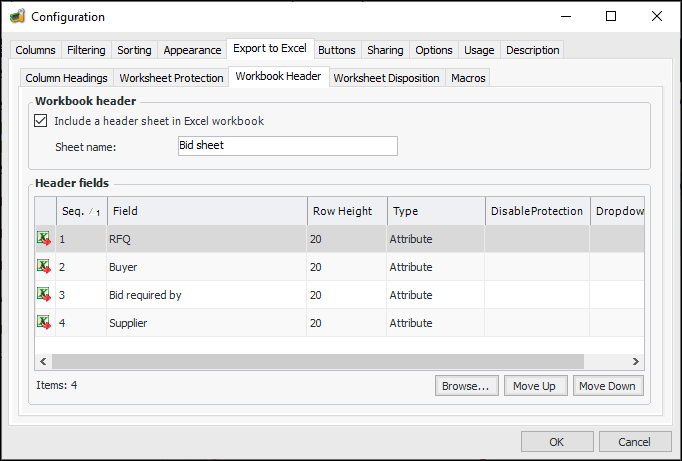Open the Macros sub-tab

[x=468, y=78]
